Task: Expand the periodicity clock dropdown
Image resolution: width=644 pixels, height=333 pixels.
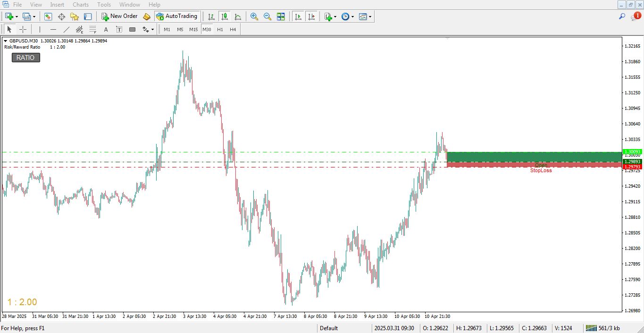Action: (352, 17)
